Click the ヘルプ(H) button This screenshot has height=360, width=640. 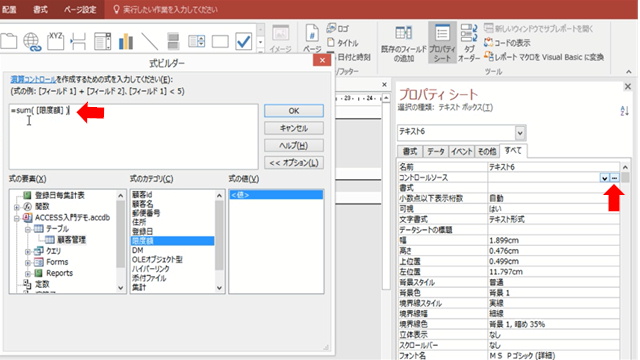click(x=294, y=145)
